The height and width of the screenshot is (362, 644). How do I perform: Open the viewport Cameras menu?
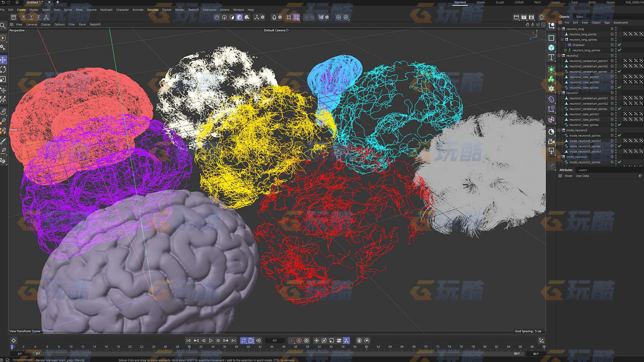(x=32, y=24)
